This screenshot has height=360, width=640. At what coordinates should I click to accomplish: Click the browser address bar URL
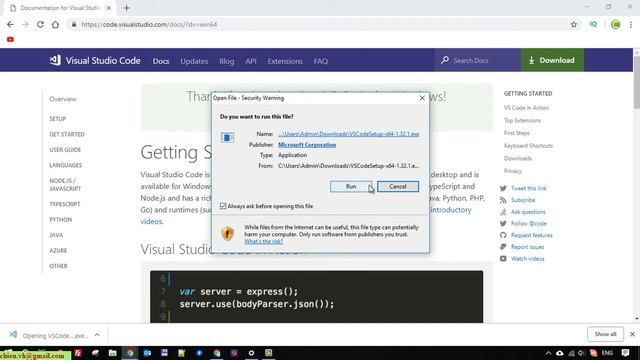click(x=149, y=24)
